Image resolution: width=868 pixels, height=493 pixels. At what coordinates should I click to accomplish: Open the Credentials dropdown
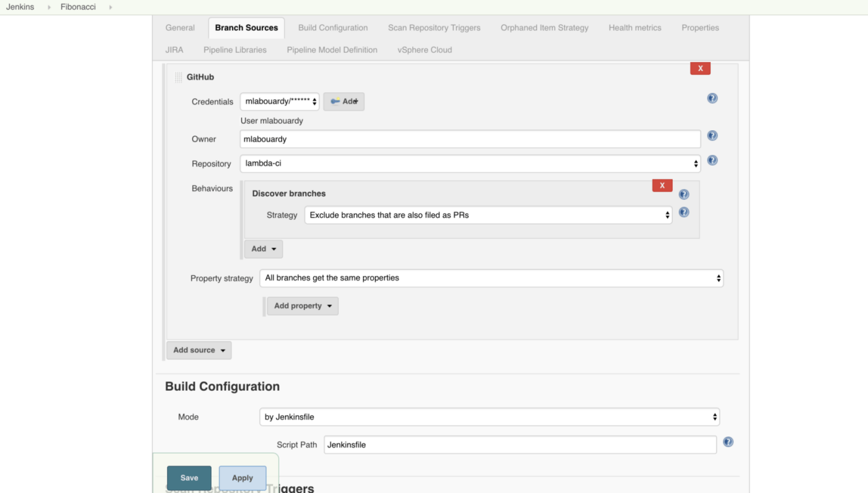(279, 101)
